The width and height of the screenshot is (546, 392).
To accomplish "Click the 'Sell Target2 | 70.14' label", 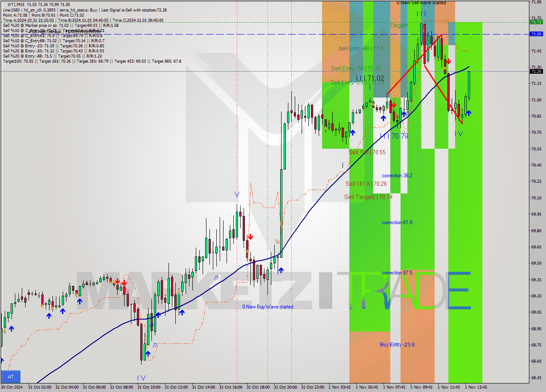I will tap(368, 197).
